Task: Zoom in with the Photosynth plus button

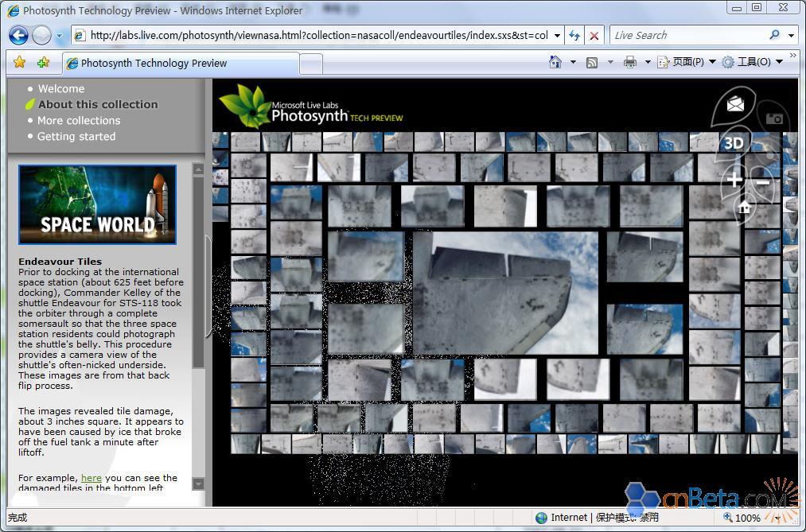Action: tap(734, 180)
